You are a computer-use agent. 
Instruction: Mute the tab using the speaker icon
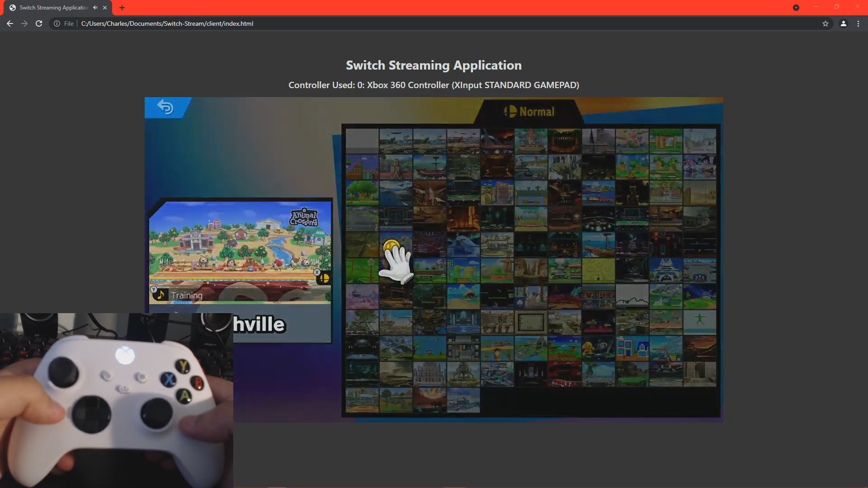[x=95, y=8]
